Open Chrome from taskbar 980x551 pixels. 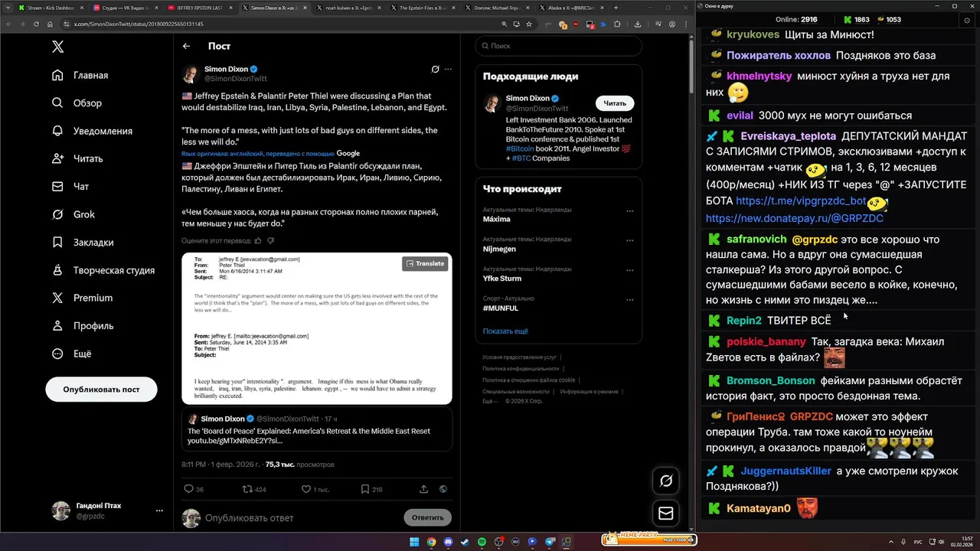click(431, 542)
